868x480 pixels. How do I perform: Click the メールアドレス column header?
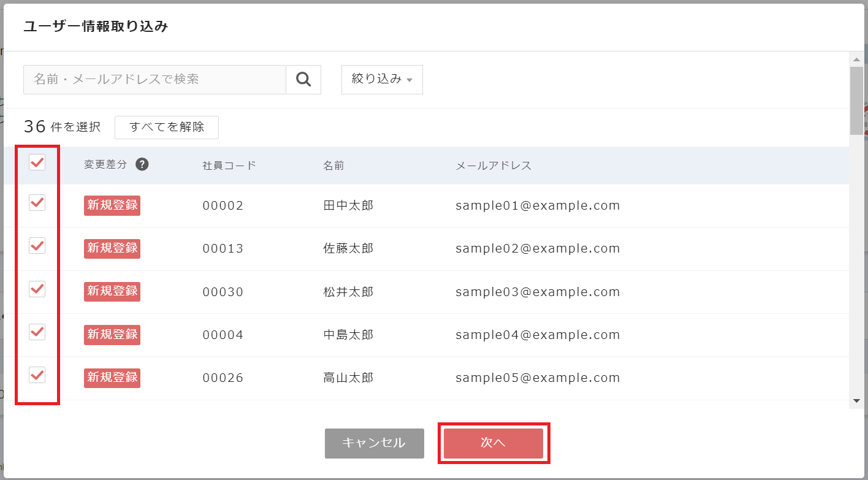click(x=493, y=166)
